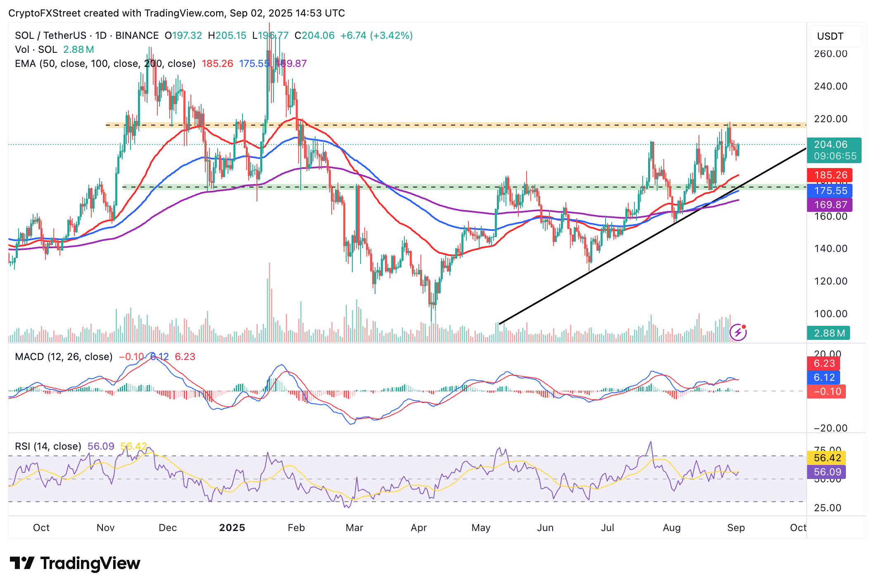Screen dimensions: 874x588
Task: Click the red 185.26 EMA price label
Action: tap(830, 175)
